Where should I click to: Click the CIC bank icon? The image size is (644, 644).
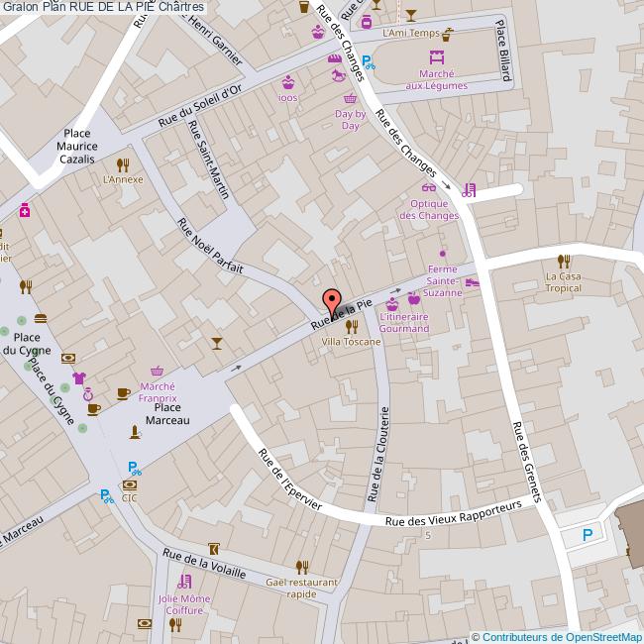[x=129, y=484]
